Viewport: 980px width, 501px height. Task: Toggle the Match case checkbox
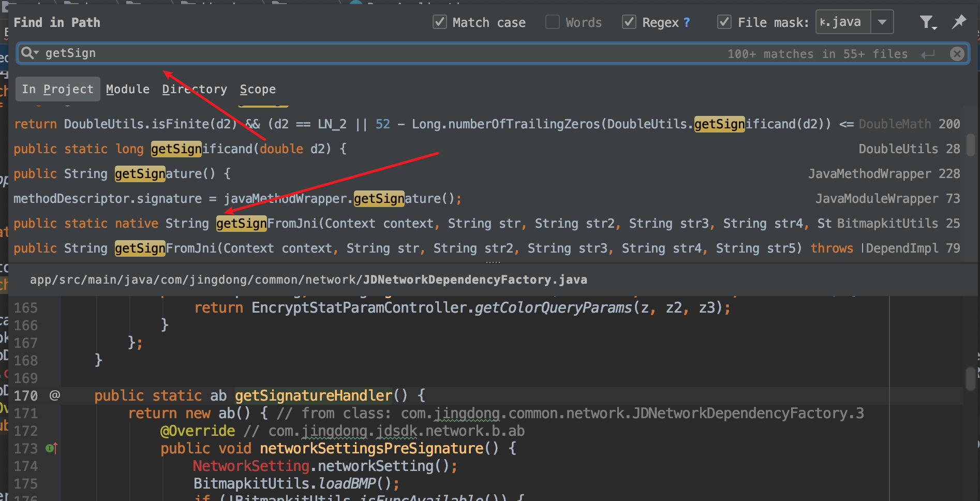(x=440, y=22)
